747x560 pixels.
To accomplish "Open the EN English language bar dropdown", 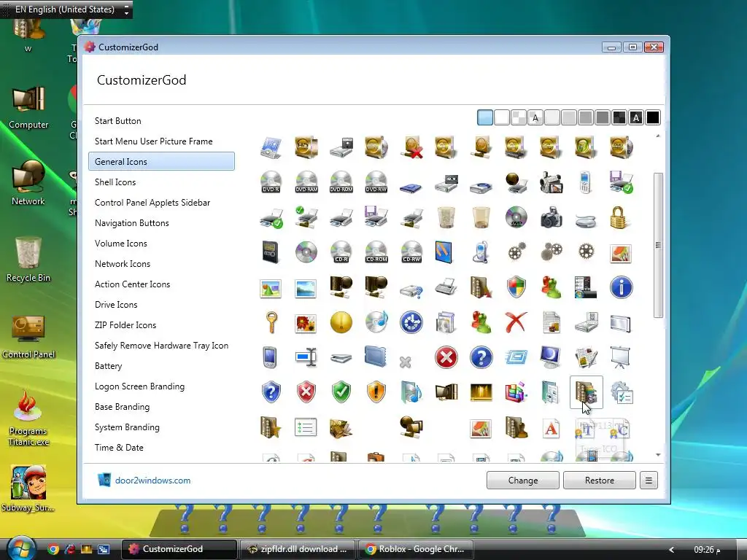I will [x=126, y=9].
